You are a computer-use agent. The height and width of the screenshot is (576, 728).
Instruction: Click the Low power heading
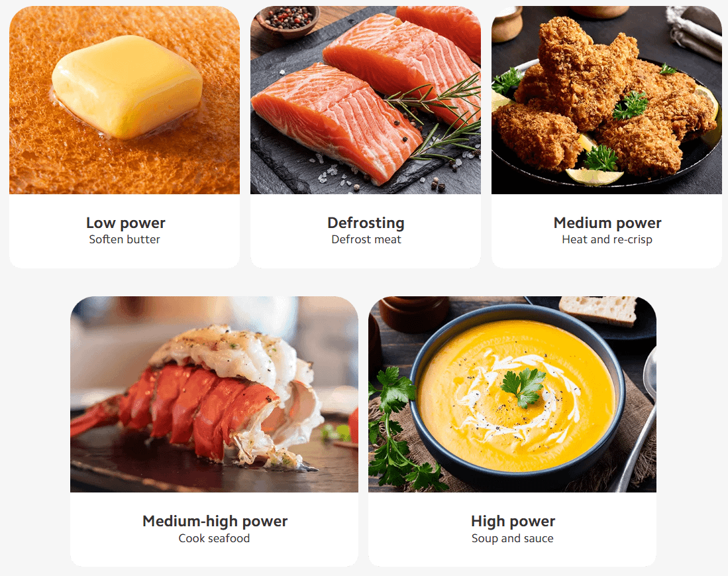(x=125, y=223)
